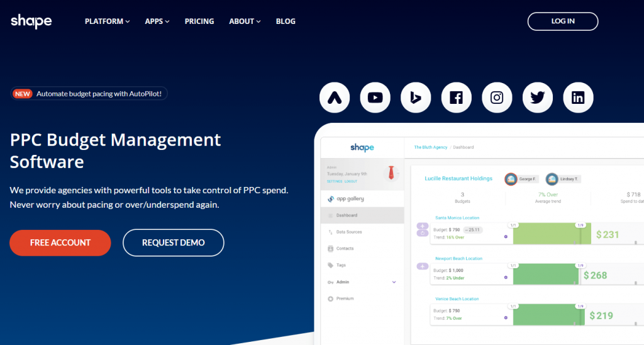This screenshot has width=644, height=345.
Task: Click the Premium icon in sidebar
Action: [330, 298]
